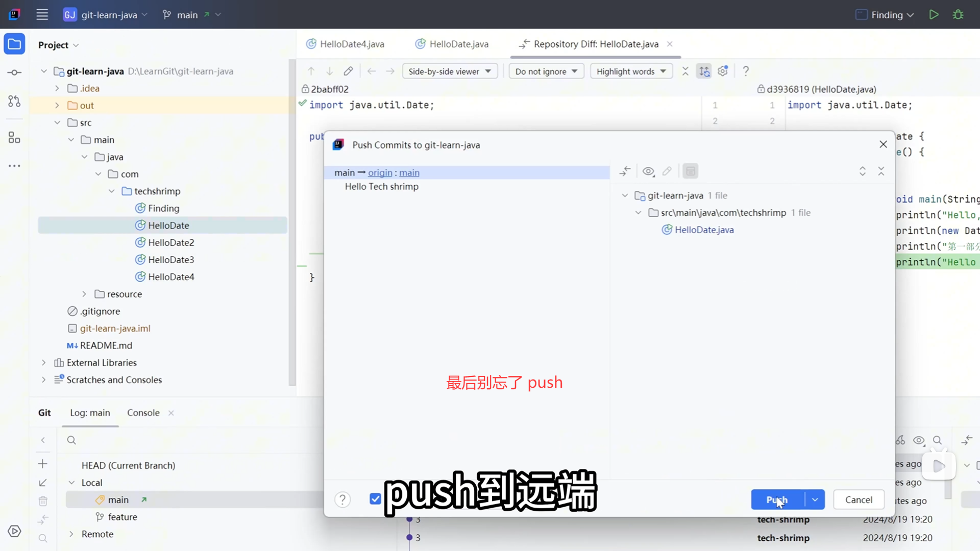Toggle preview eye icon in push dialog
The image size is (980, 551).
(x=648, y=171)
